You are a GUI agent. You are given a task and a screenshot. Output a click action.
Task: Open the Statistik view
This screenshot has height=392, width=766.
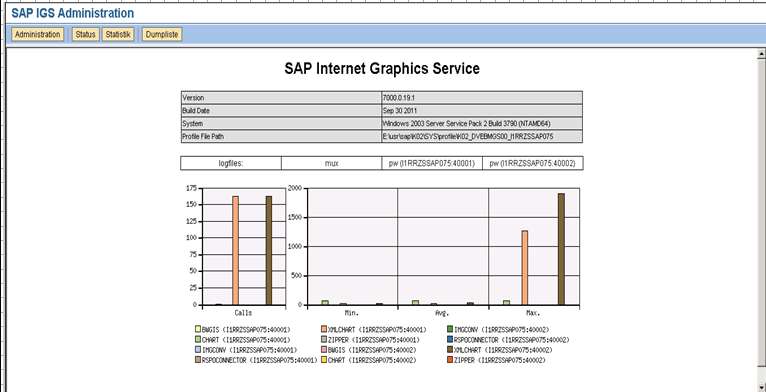118,35
